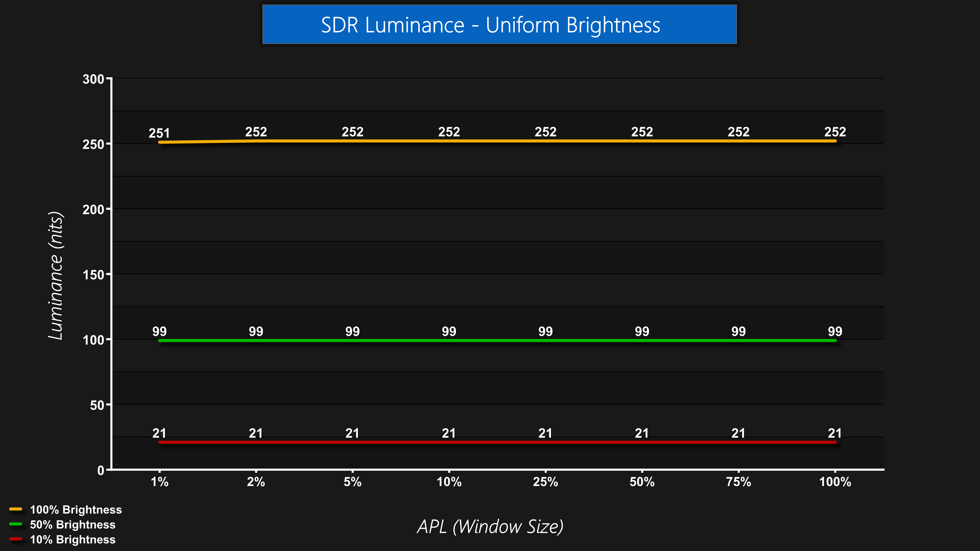The image size is (980, 551).
Task: Click the 251 data label at 1%
Action: tap(159, 133)
